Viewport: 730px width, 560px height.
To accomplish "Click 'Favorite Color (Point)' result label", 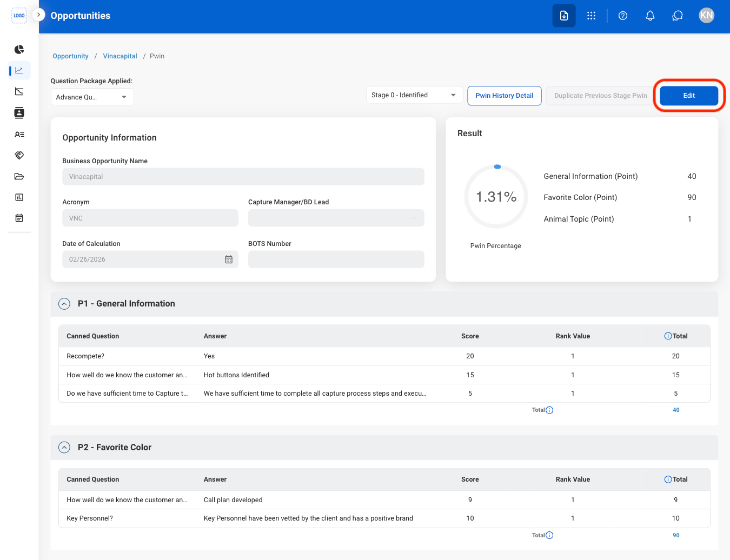I will (580, 197).
